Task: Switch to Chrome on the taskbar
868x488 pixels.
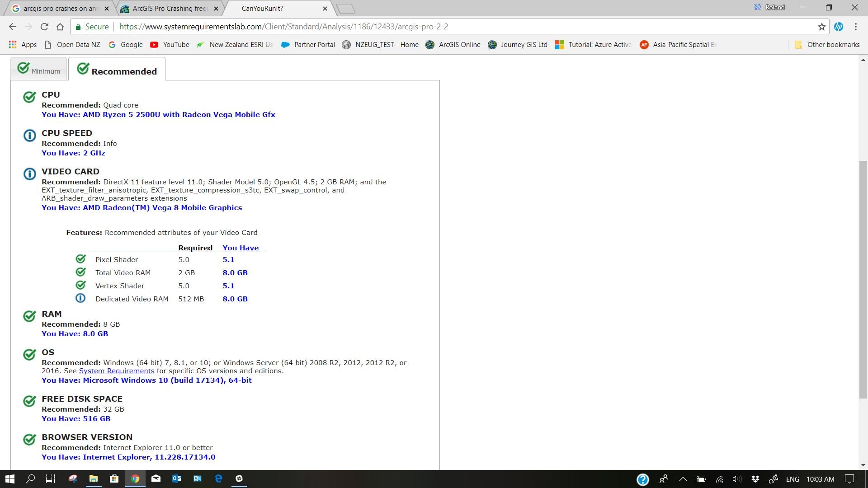Action: click(135, 479)
